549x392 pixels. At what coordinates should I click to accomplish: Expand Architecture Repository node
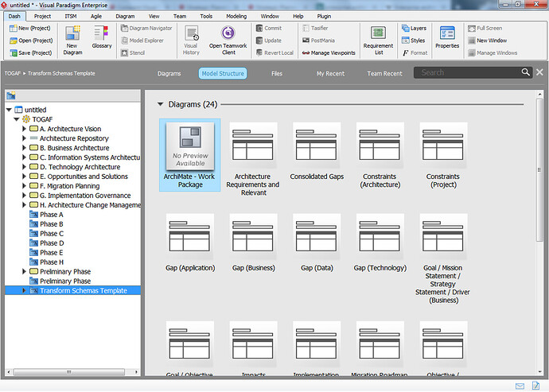pyautogui.click(x=24, y=138)
